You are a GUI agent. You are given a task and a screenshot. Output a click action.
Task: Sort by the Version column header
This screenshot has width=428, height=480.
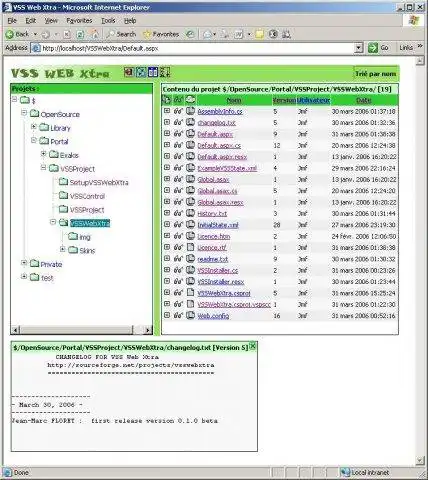click(284, 100)
